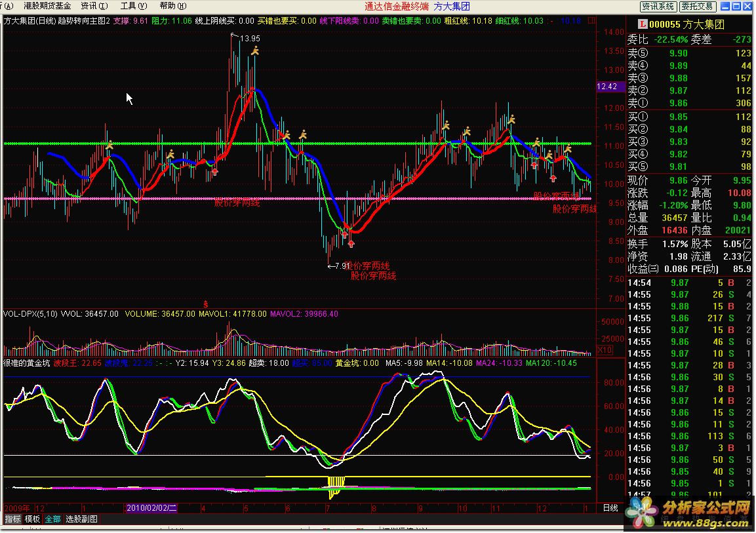
Task: Select the 模板 tab at the bottom
Action: pos(32,519)
